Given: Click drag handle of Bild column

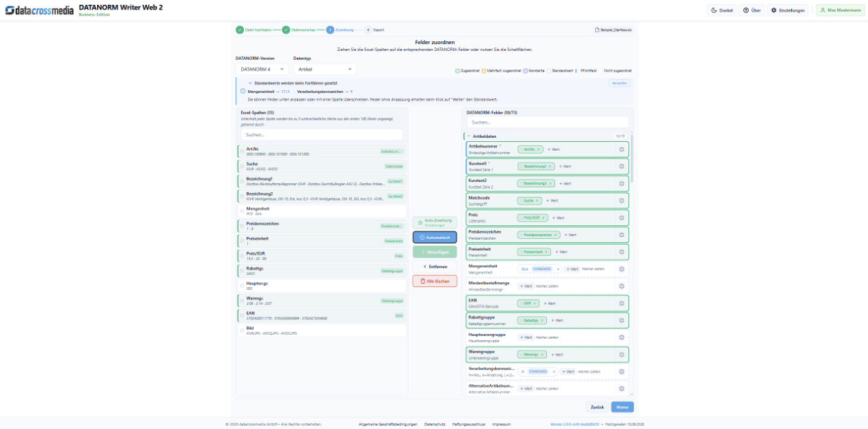Looking at the screenshot, I should point(242,331).
